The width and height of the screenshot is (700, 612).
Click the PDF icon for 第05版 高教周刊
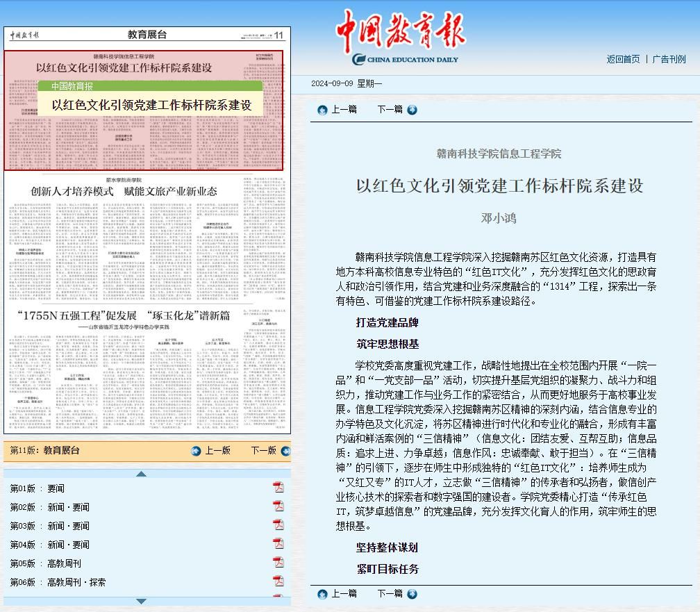pyautogui.click(x=278, y=563)
